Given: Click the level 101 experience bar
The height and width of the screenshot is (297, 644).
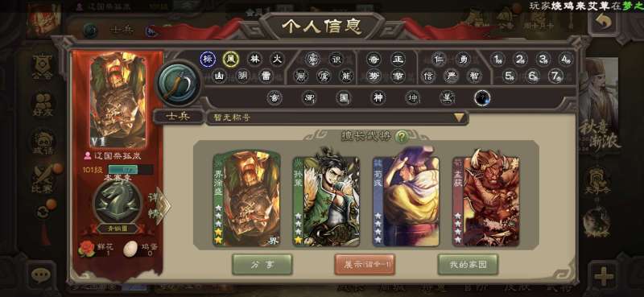Looking at the screenshot, I should [x=130, y=169].
